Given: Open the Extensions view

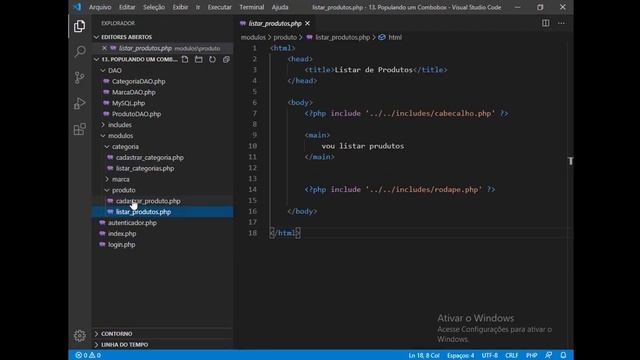Looking at the screenshot, I should pos(80,129).
